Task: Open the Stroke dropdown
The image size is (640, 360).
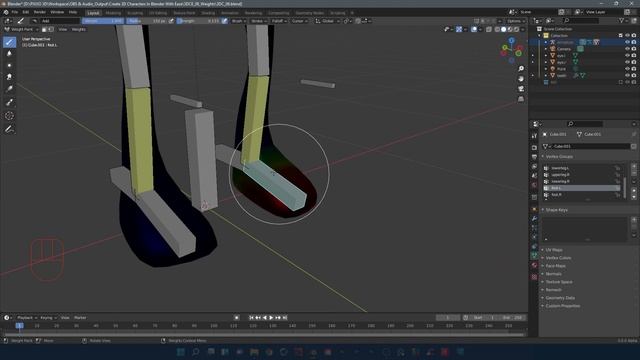Action: point(258,21)
